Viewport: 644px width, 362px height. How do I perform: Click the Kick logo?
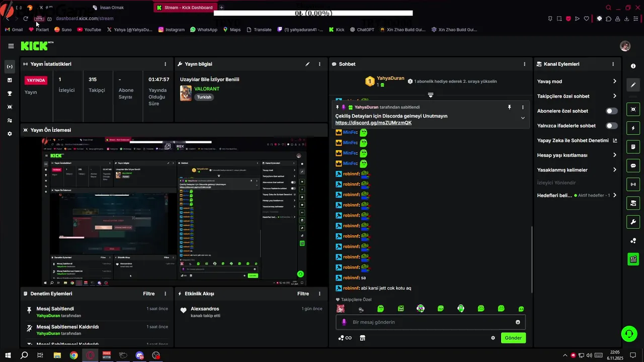[37, 46]
